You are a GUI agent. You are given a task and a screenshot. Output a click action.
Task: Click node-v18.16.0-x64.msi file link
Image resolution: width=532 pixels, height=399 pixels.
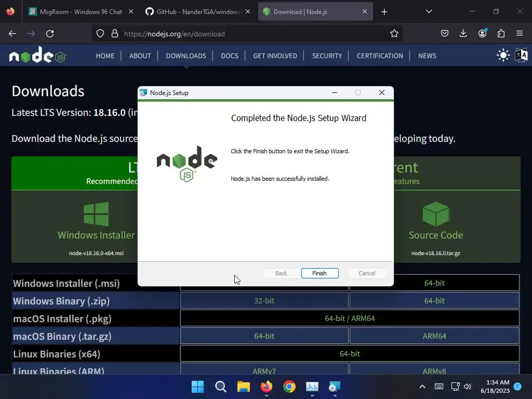96,253
